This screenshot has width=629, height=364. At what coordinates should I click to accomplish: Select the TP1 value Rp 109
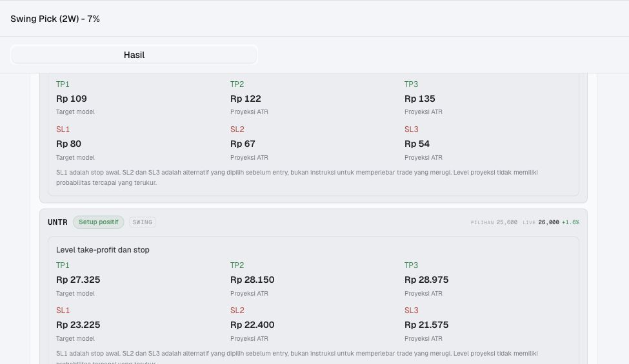72,99
